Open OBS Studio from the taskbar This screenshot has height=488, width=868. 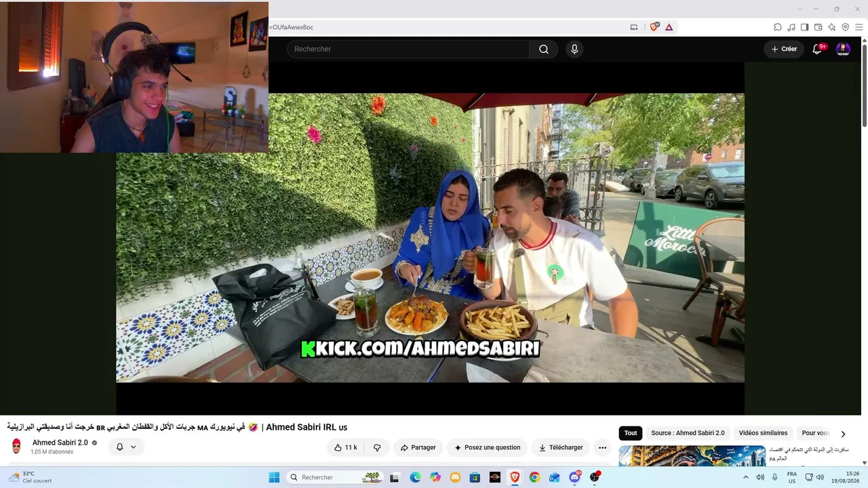tap(595, 477)
